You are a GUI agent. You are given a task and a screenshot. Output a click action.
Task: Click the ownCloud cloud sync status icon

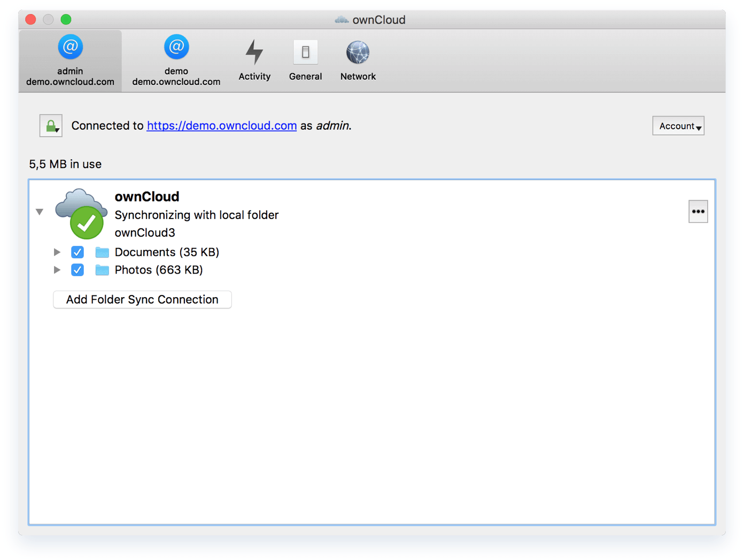point(82,214)
